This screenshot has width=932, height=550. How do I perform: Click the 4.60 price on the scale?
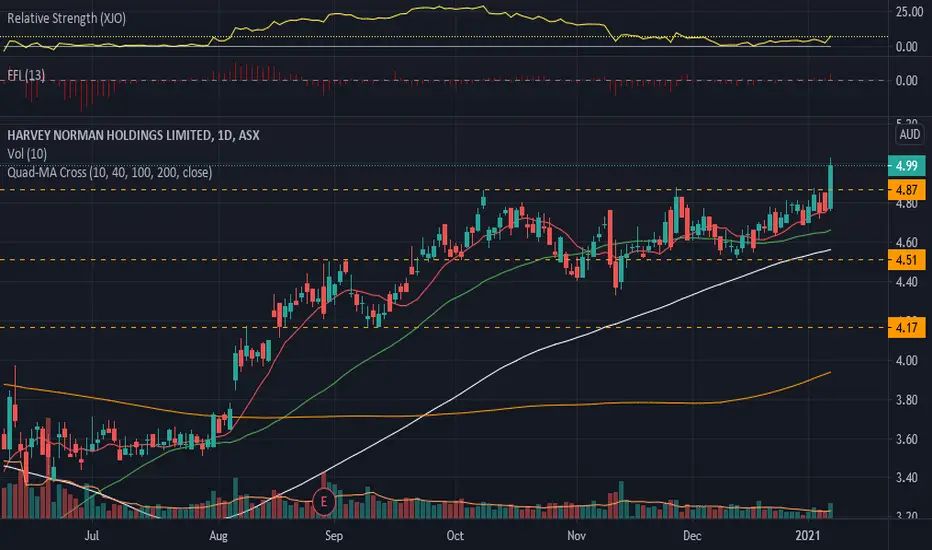click(x=906, y=243)
